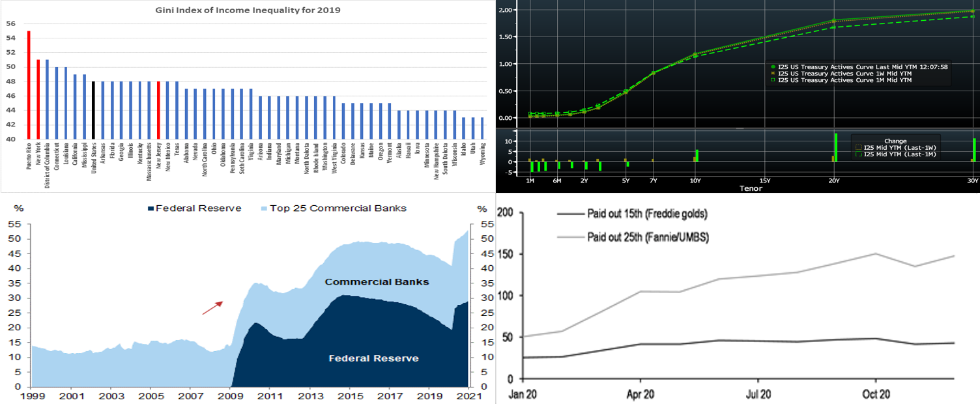Image resolution: width=980 pixels, height=413 pixels.
Task: Click the Oct 20 x-axis label
Action: 876,395
